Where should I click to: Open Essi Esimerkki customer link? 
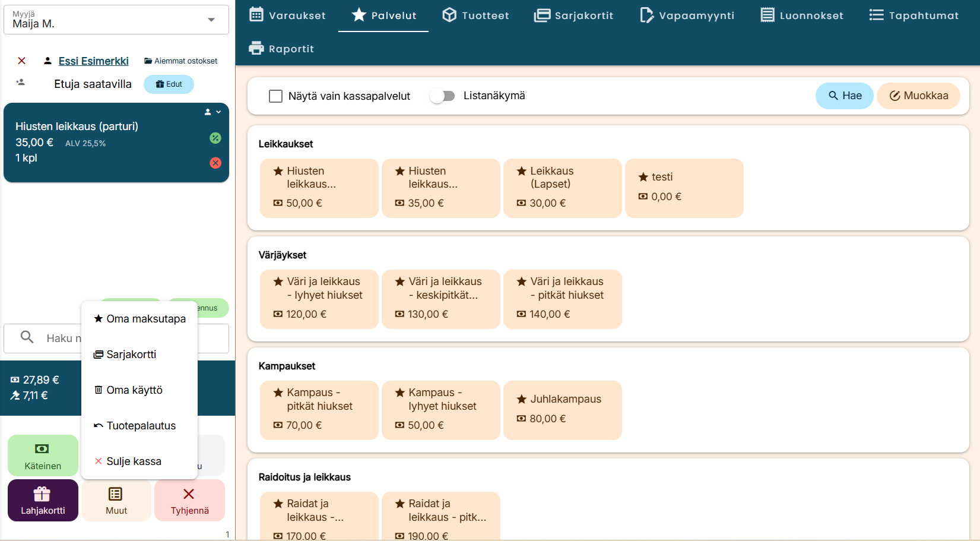[94, 61]
